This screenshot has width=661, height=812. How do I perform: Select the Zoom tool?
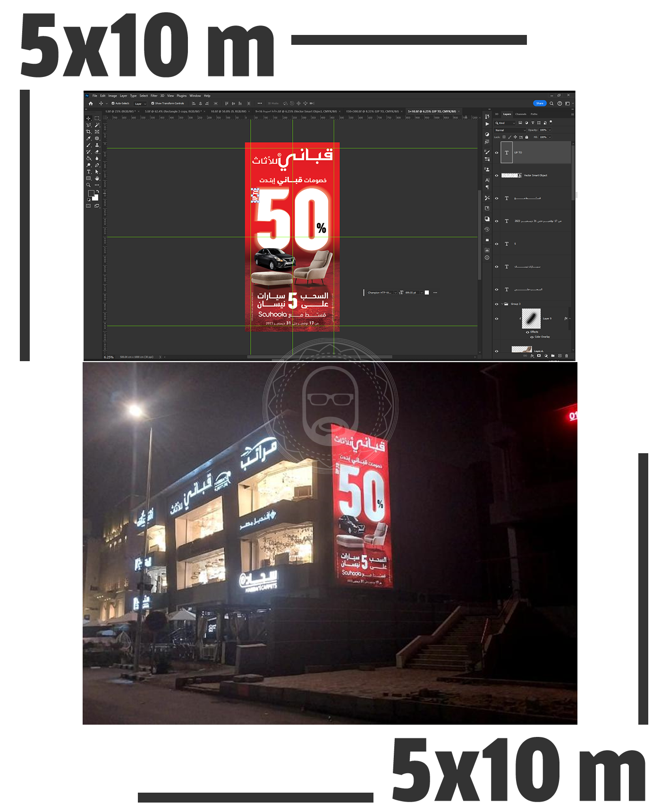[x=88, y=185]
